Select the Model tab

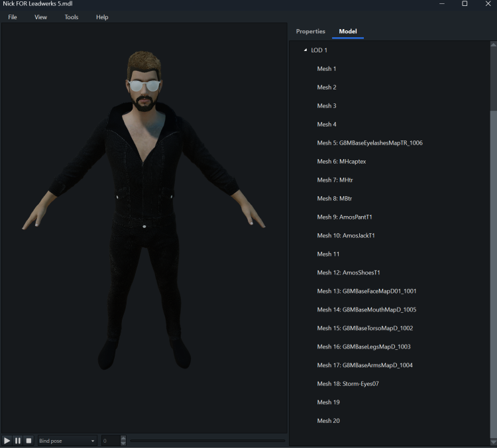tap(348, 31)
